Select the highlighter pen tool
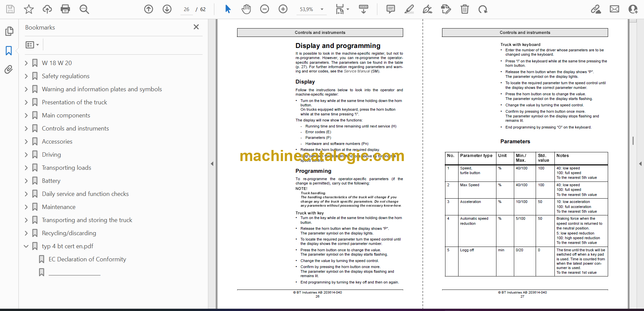The width and height of the screenshot is (644, 311). click(x=409, y=9)
